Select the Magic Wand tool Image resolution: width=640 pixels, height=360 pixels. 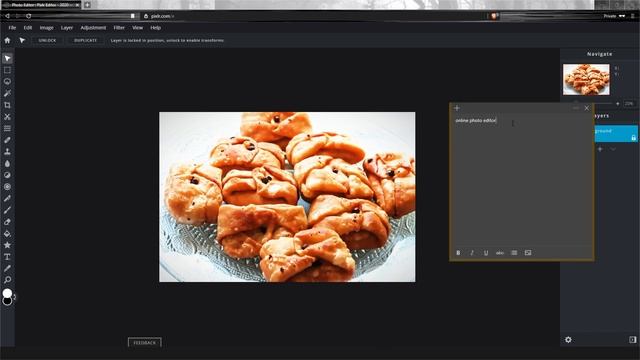pyautogui.click(x=7, y=93)
